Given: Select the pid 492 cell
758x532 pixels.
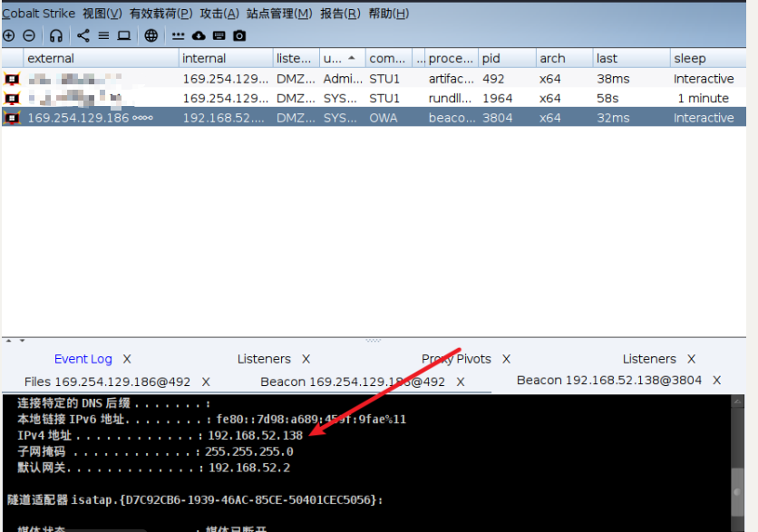Looking at the screenshot, I should click(x=507, y=79).
